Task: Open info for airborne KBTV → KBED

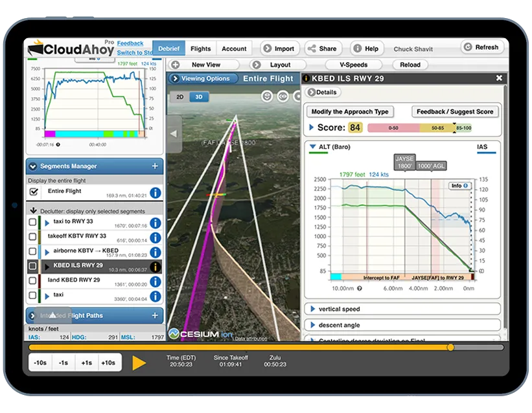Action: point(156,252)
